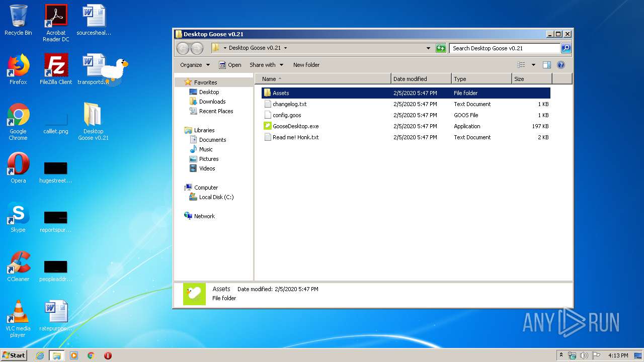The image size is (644, 362).
Task: Select Desktop Goose v0.21 folder on desktop
Action: tap(93, 122)
